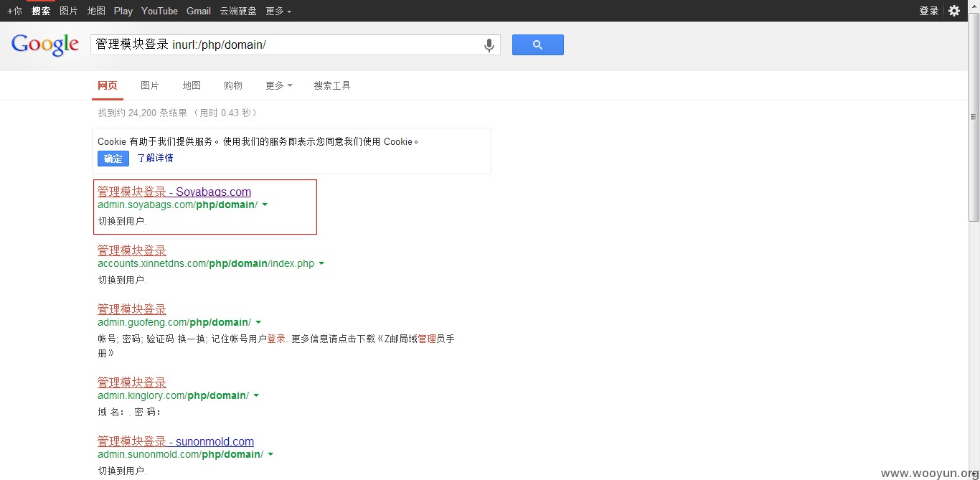Open 云端硬盘 in the top bar
The height and width of the screenshot is (480, 980).
pyautogui.click(x=238, y=11)
